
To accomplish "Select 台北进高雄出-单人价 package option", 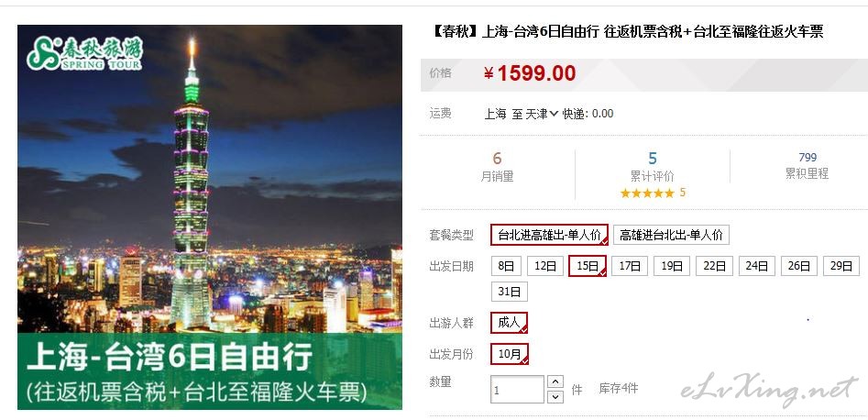I will pos(550,235).
